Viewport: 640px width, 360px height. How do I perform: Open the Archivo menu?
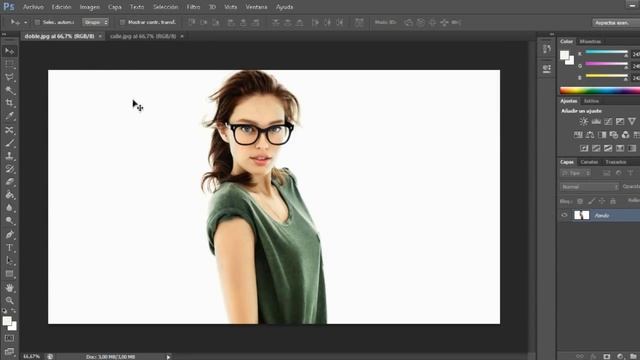(x=33, y=7)
